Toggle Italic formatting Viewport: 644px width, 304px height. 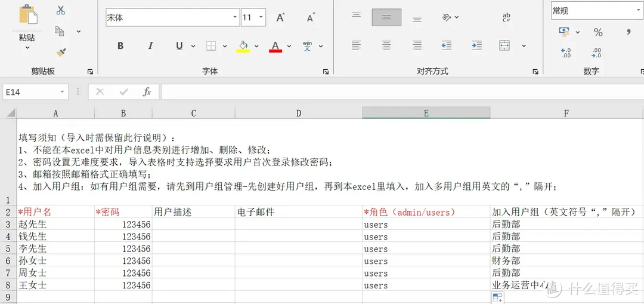pyautogui.click(x=150, y=45)
